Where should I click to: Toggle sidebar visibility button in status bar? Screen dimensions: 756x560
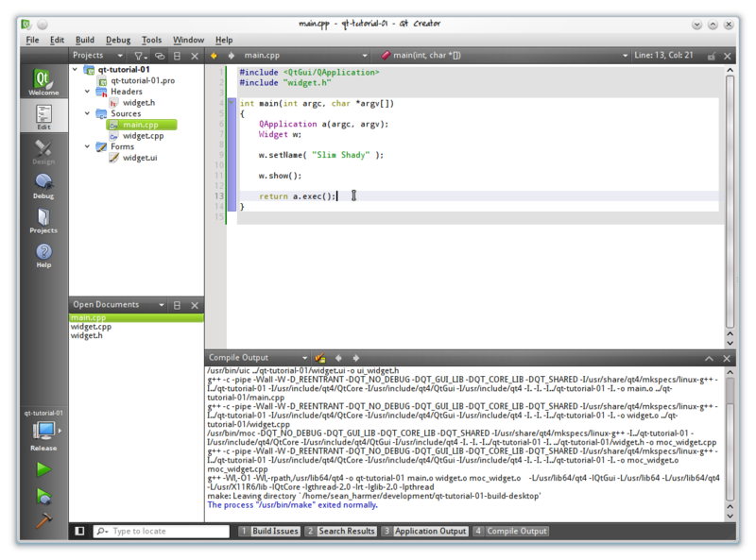tap(79, 532)
